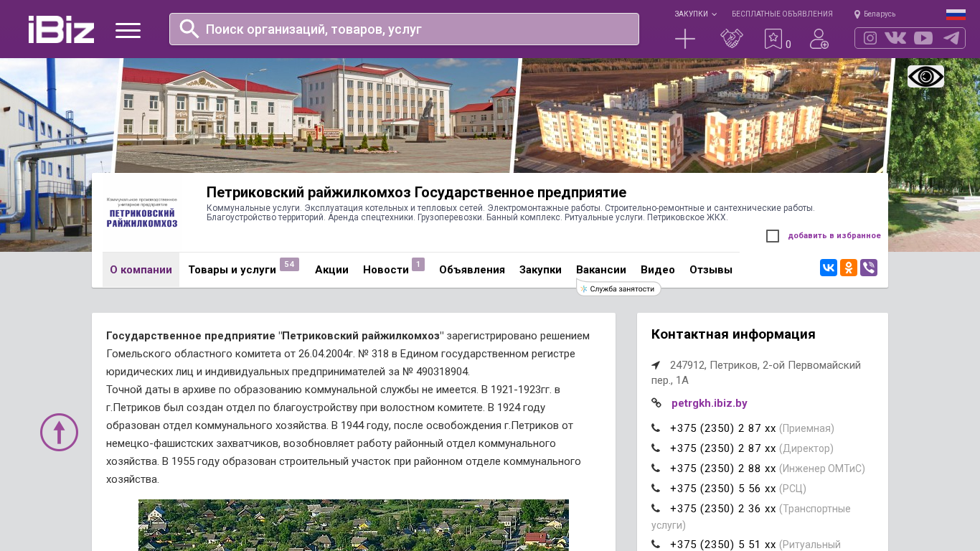The image size is (980, 551).
Task: Open the hamburger main menu
Action: [128, 30]
